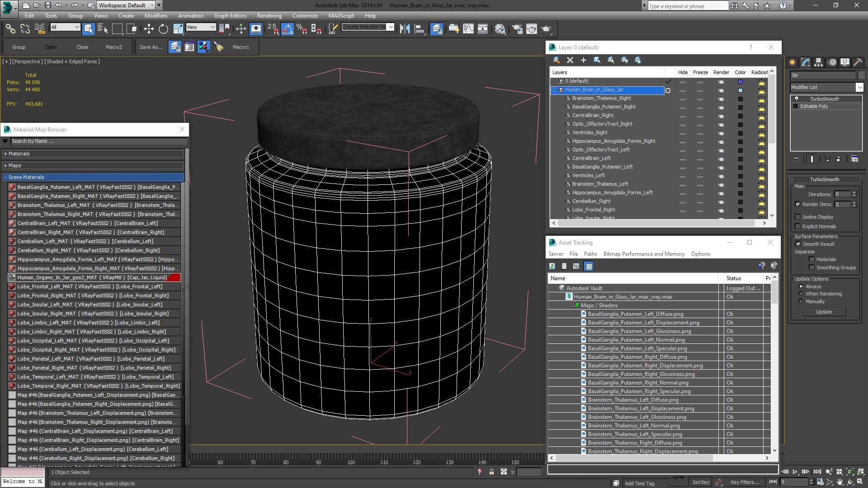Open the Hierarchy command panel tab
Viewport: 868px width, 488px height.
[x=819, y=62]
